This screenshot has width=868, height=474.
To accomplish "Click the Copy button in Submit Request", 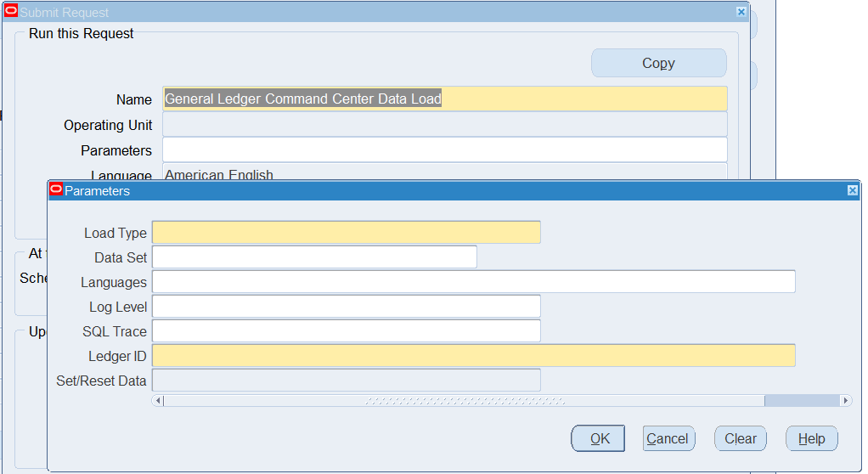I will click(659, 63).
